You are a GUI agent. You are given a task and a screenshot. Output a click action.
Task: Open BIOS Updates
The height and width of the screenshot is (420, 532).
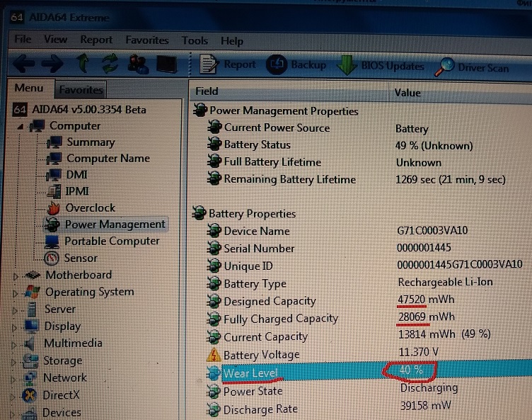click(381, 66)
